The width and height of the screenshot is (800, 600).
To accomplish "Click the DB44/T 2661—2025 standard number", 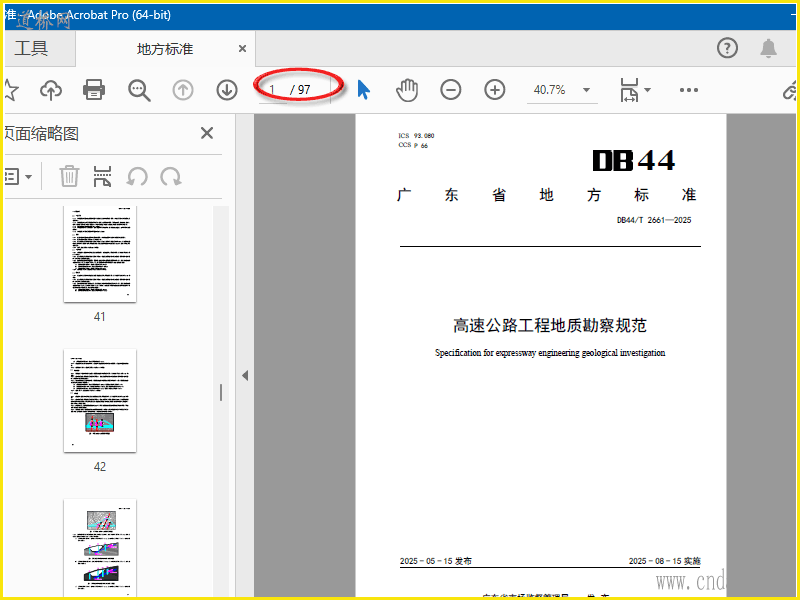I will point(654,220).
